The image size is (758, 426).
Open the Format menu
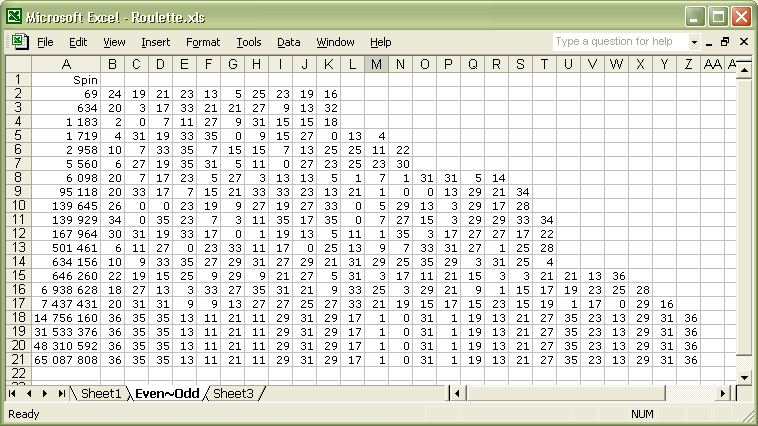(203, 42)
